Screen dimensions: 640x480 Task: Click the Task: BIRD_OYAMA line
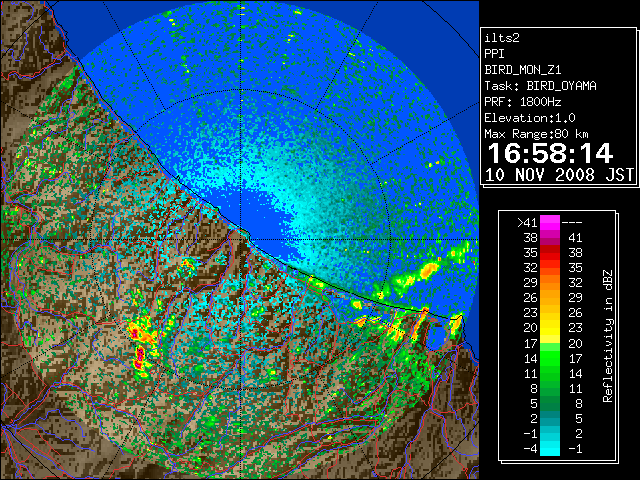540,86
